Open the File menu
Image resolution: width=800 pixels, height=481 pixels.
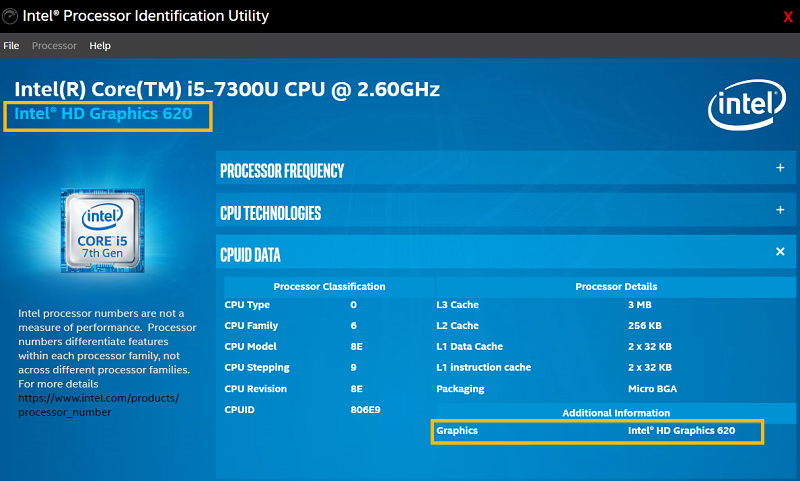[11, 46]
